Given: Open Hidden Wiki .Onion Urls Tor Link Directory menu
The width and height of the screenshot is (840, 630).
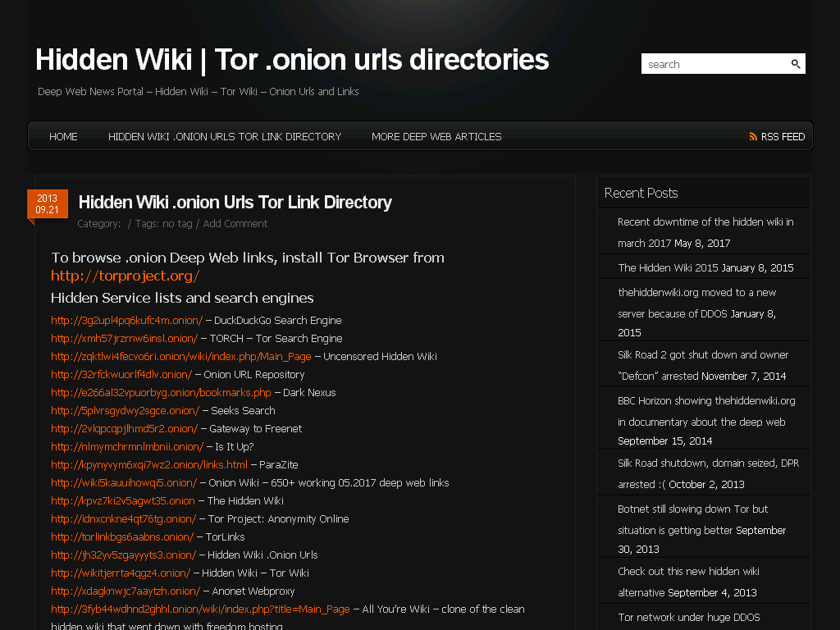Looking at the screenshot, I should (x=225, y=137).
